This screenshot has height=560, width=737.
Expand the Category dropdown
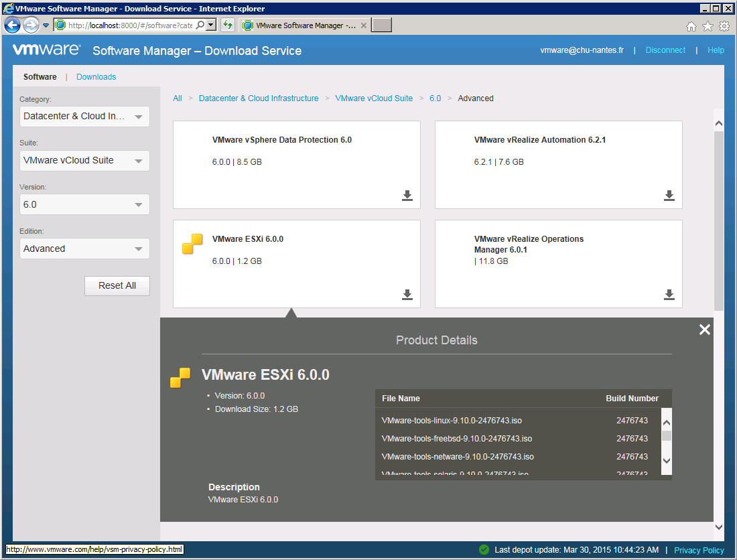tap(84, 117)
